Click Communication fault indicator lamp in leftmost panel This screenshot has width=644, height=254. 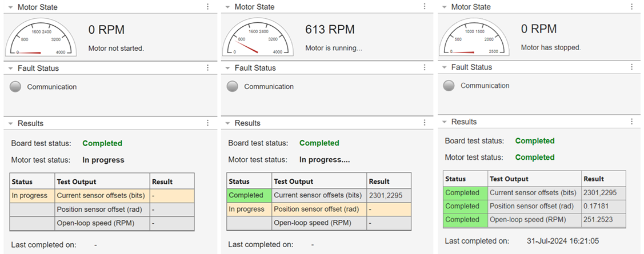(16, 87)
